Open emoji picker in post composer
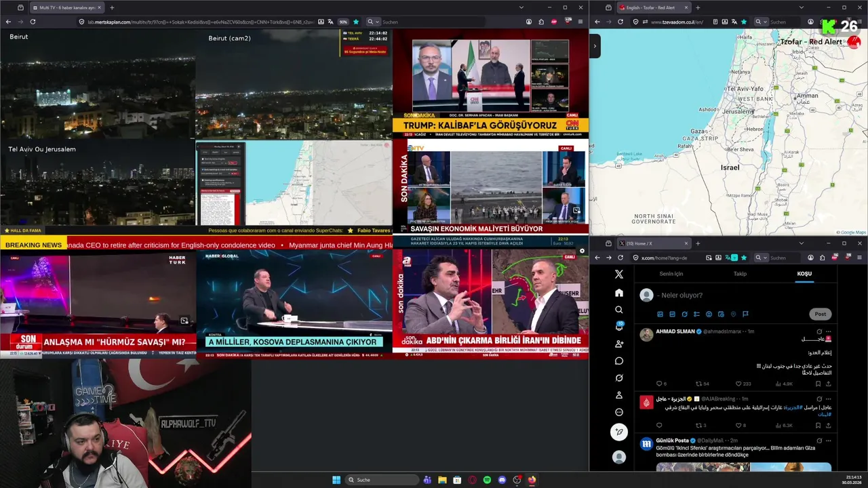The image size is (868, 488). coord(709,314)
